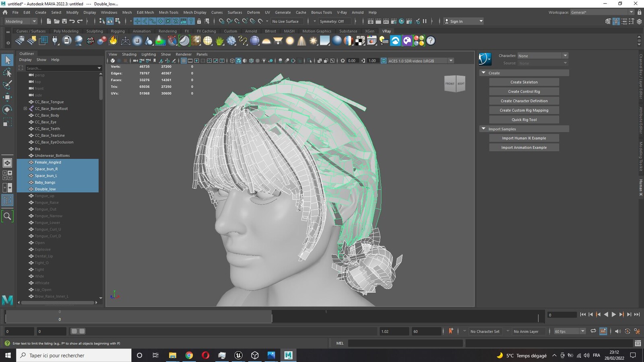Expand the CC_Base_BoneRoot tree node

point(25,109)
